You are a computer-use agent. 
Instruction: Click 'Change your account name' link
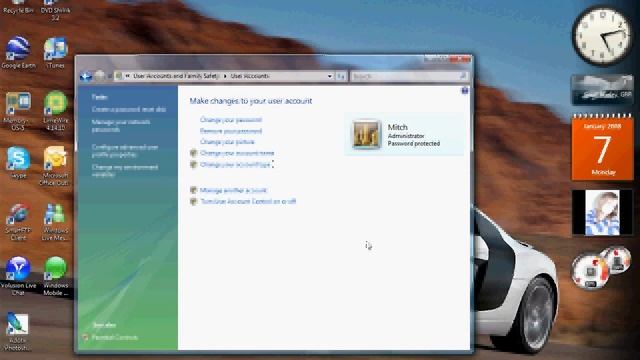pos(237,153)
